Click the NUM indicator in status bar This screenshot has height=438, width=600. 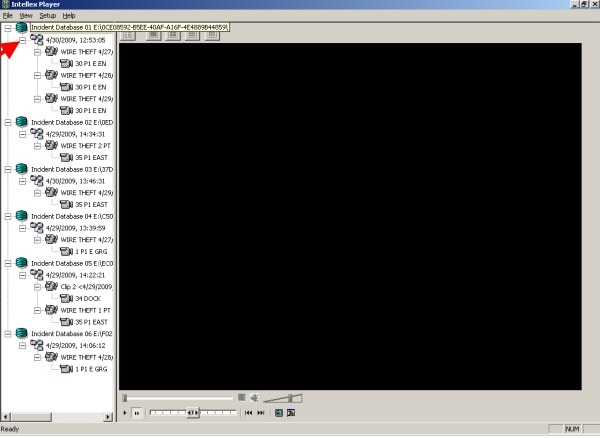coord(572,429)
